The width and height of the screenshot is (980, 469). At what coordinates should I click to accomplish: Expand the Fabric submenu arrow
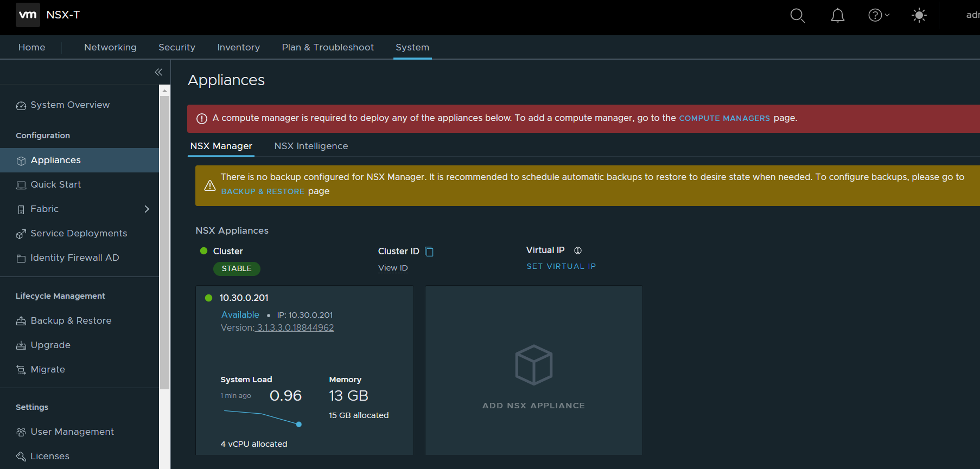(x=147, y=209)
